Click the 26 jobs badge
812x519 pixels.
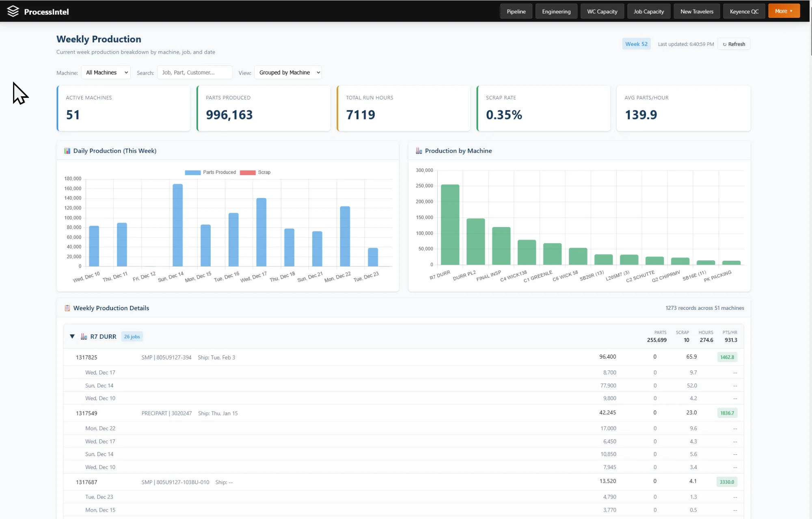coord(132,336)
